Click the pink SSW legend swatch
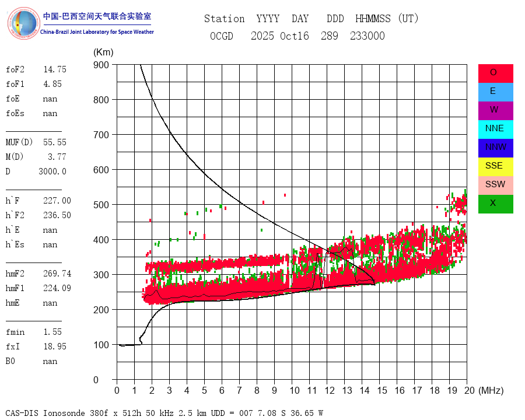Image resolution: width=525 pixels, height=420 pixels. point(495,185)
